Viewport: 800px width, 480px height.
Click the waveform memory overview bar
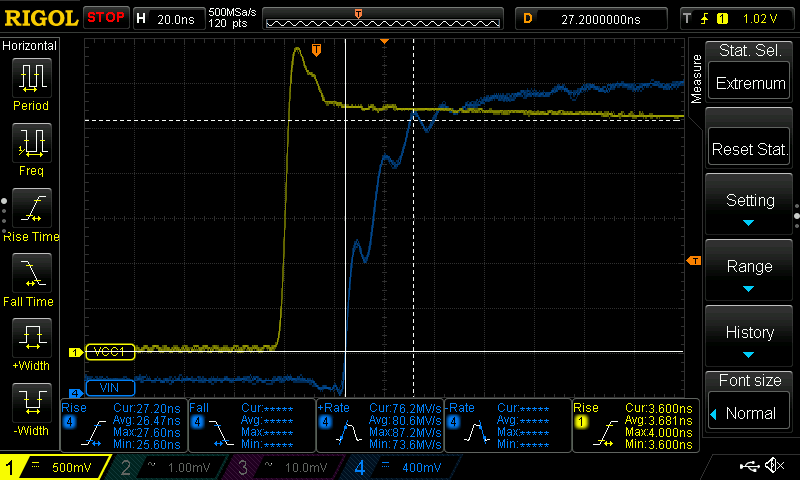click(383, 19)
